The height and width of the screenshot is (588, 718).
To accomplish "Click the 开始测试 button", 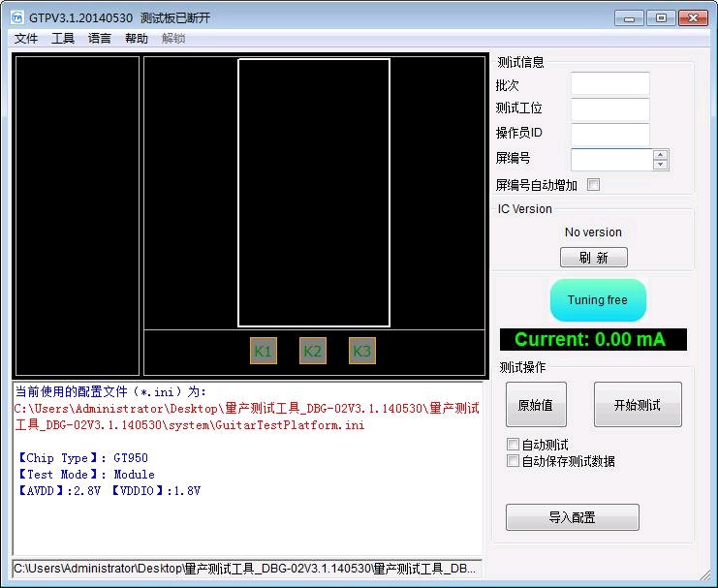I will pos(638,405).
